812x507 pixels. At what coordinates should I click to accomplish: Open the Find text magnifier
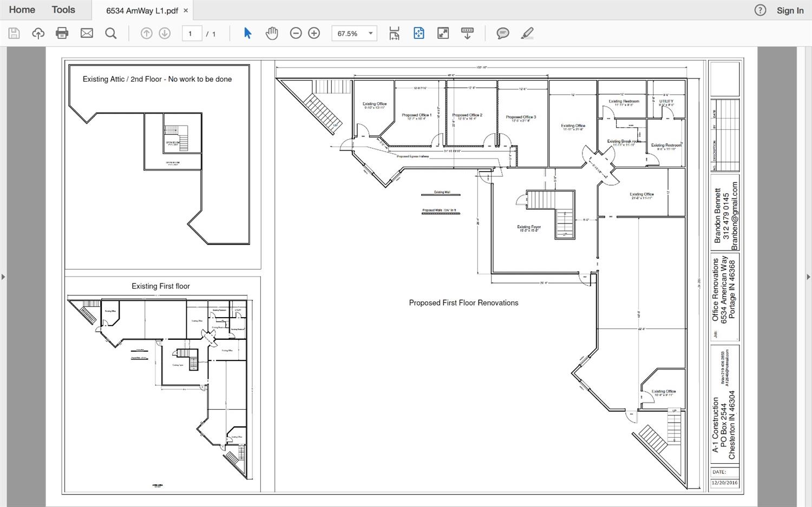[111, 34]
